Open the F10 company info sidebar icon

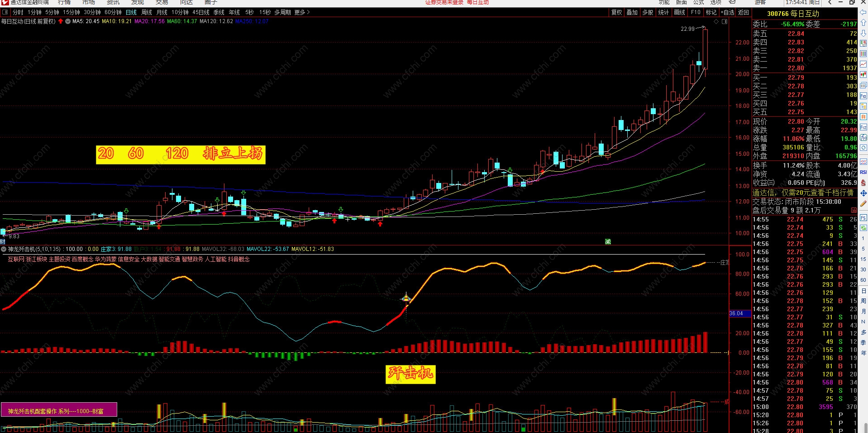863,96
